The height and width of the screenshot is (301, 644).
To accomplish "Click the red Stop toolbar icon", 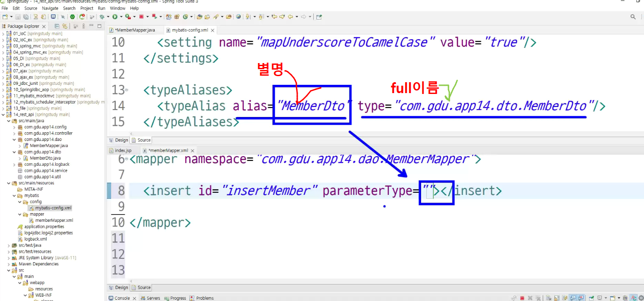I will (141, 17).
